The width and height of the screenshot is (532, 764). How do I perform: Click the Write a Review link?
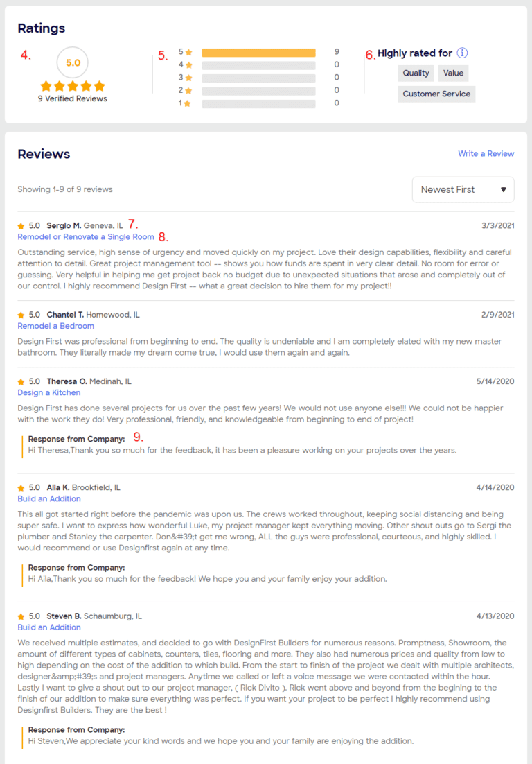point(486,153)
